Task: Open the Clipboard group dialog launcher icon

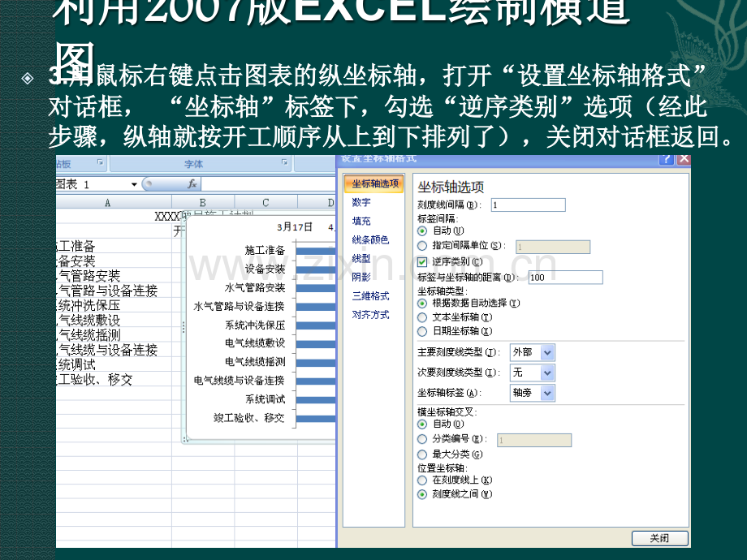Action: (x=100, y=162)
